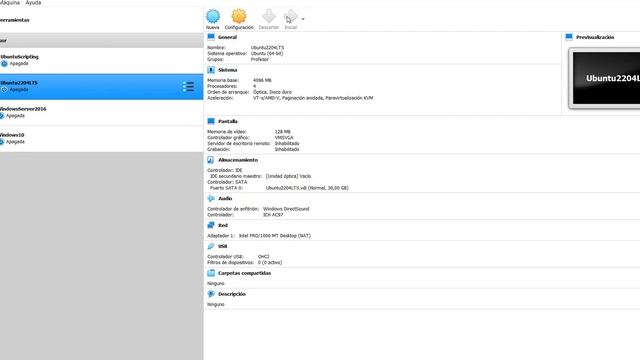Viewport: 640px width, 360px height.
Task: Open the Audio settings link
Action: click(225, 198)
